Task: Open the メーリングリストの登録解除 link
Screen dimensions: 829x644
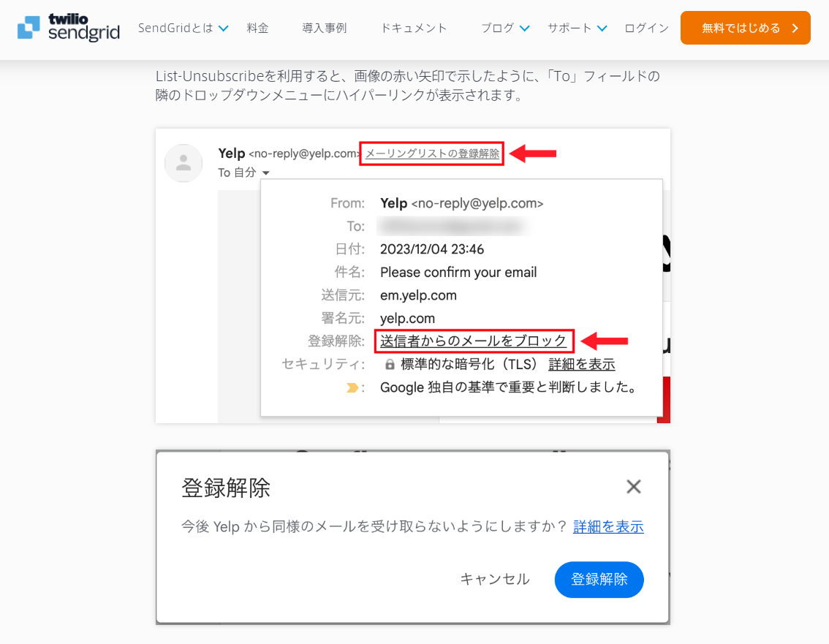Action: [x=431, y=154]
